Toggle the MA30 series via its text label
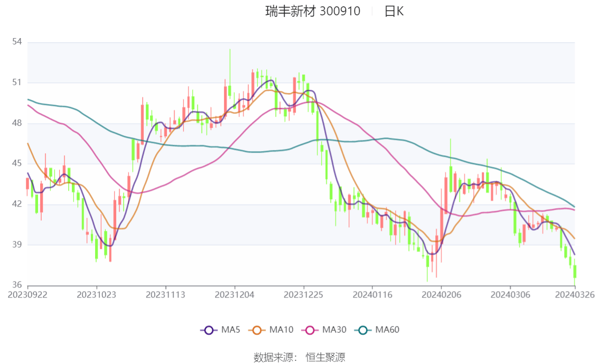This screenshot has width=599, height=364. [334, 330]
